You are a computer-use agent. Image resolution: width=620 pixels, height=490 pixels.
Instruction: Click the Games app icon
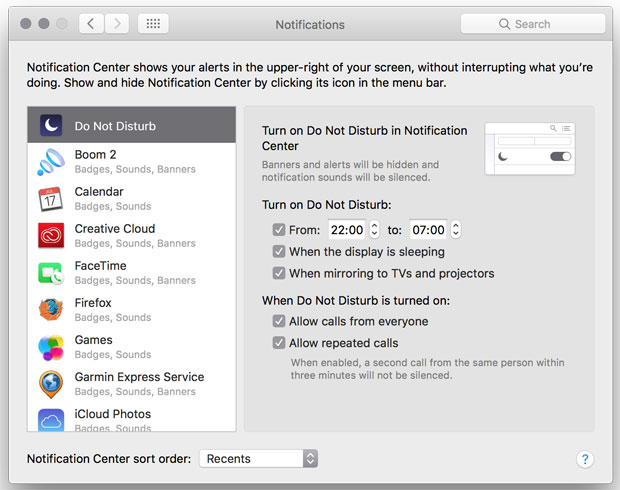(x=51, y=347)
